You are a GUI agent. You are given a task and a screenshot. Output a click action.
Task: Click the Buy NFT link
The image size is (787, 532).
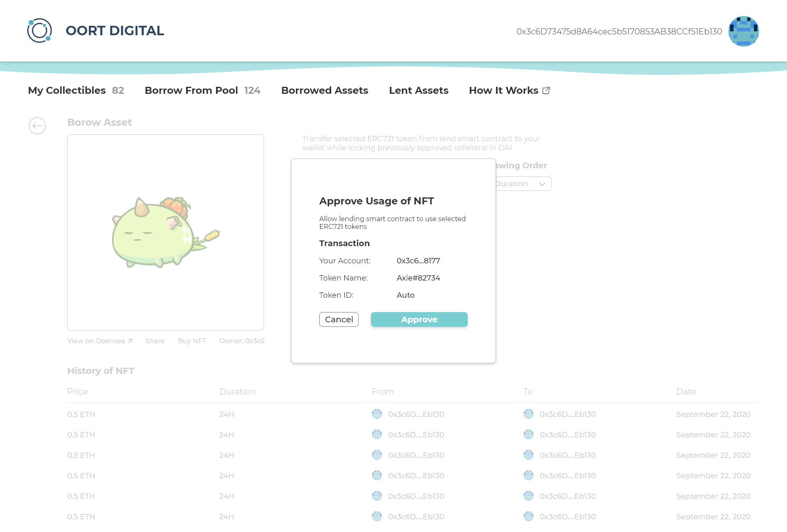[192, 341]
